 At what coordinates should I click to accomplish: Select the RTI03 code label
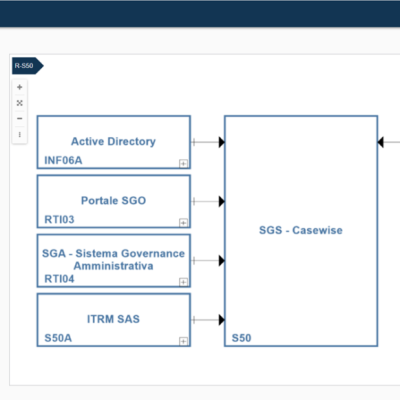tap(59, 219)
